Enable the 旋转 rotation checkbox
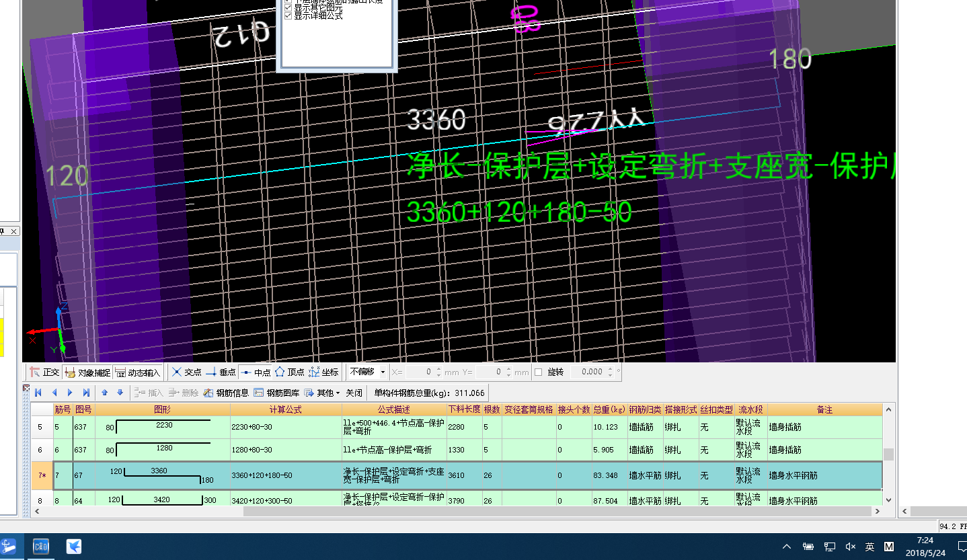 click(x=538, y=372)
